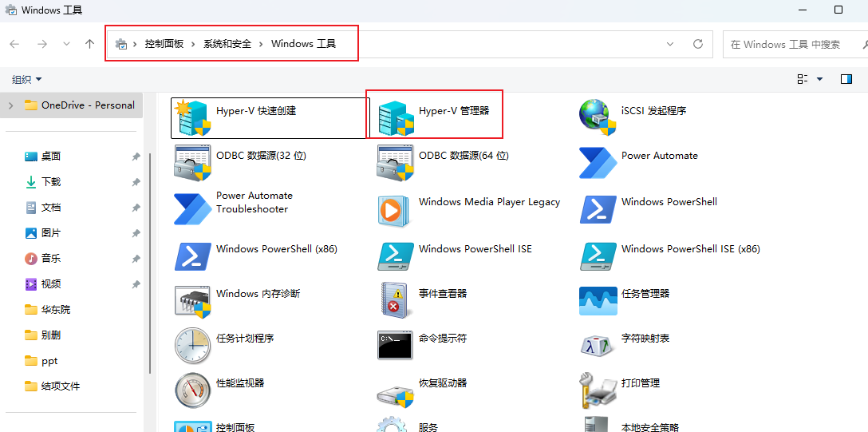Open 性能监视器 gauge icon
Viewport: 868px width, 432px height.
pyautogui.click(x=192, y=390)
